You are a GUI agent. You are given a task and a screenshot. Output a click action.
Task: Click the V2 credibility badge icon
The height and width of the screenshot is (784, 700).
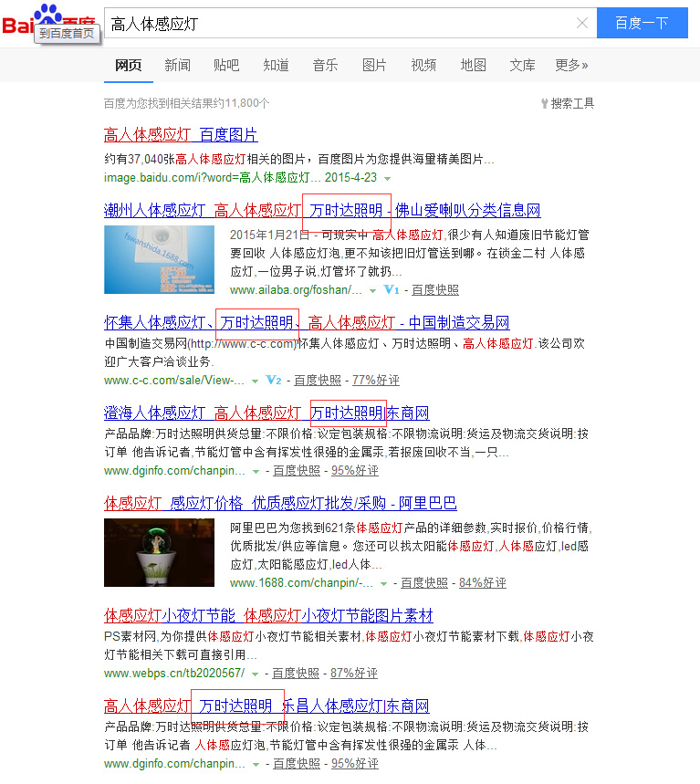pos(274,380)
